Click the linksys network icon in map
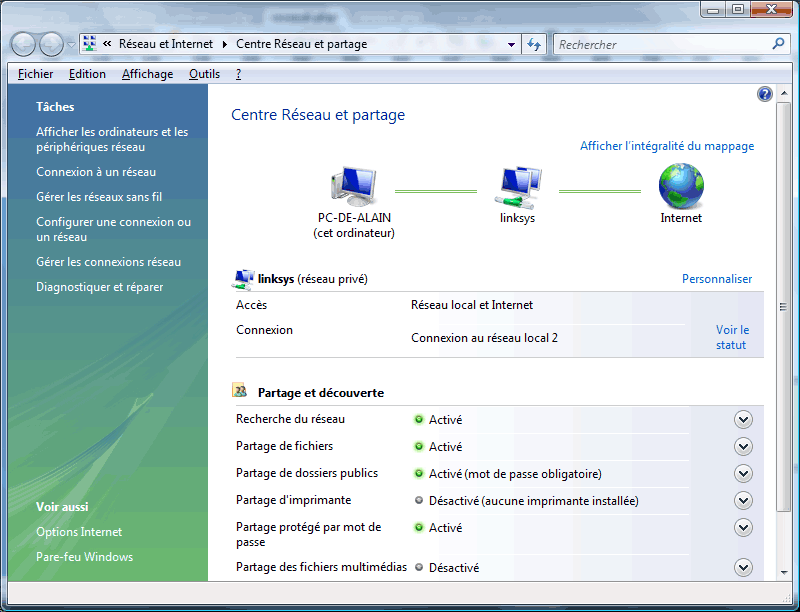 518,188
